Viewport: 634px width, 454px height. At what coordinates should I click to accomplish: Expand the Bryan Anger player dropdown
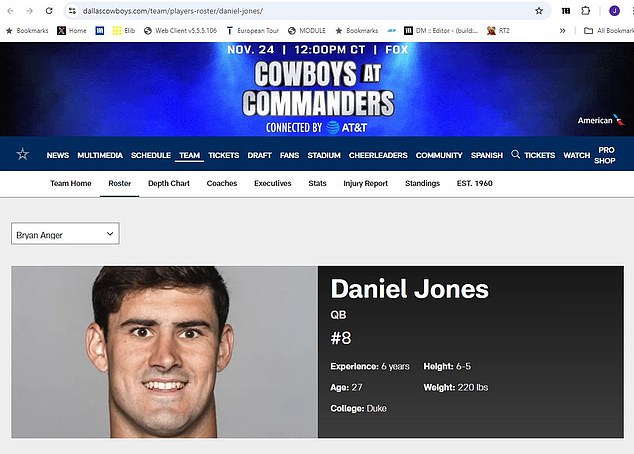pyautogui.click(x=65, y=234)
